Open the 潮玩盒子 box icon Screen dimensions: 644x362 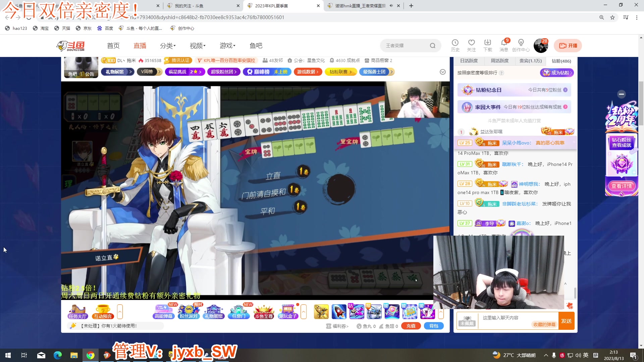point(288,312)
